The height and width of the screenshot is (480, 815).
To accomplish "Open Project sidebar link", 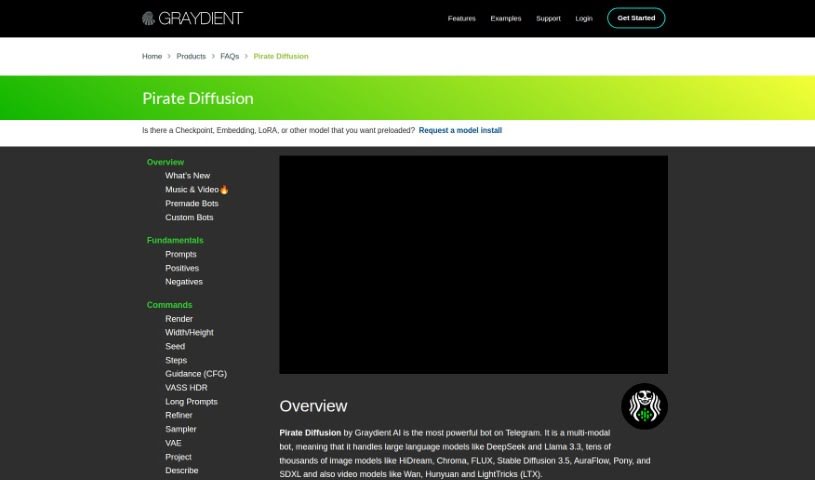I will pos(178,457).
